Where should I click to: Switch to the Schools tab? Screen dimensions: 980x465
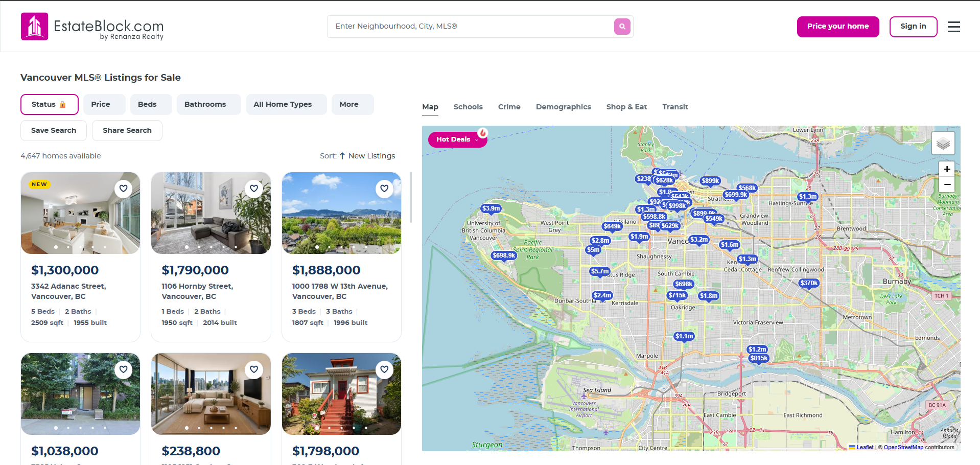[468, 107]
